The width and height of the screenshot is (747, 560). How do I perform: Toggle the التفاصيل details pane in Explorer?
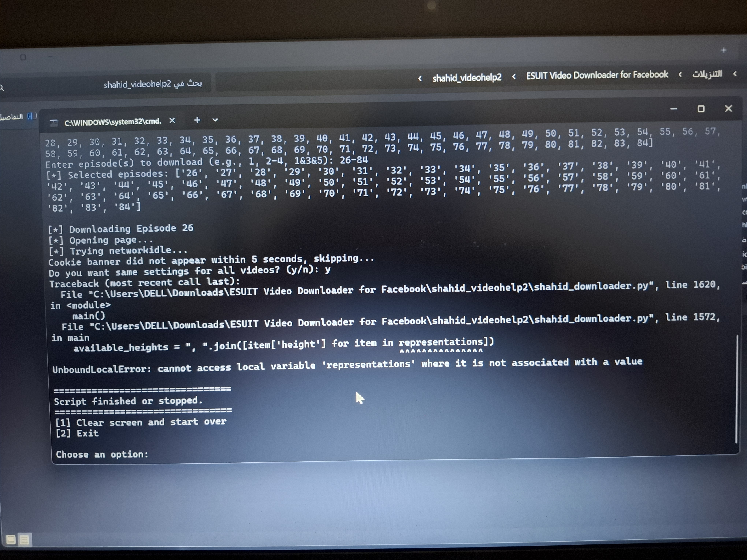point(18,116)
